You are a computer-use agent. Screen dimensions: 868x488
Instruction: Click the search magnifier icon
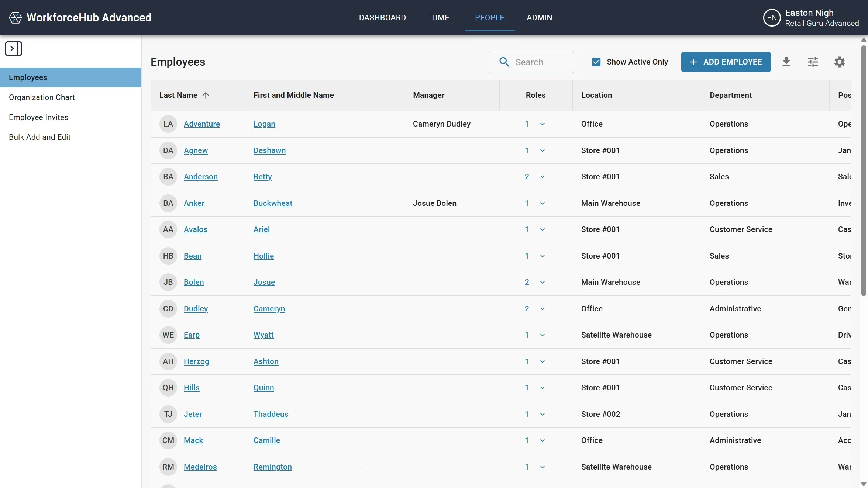pos(504,62)
